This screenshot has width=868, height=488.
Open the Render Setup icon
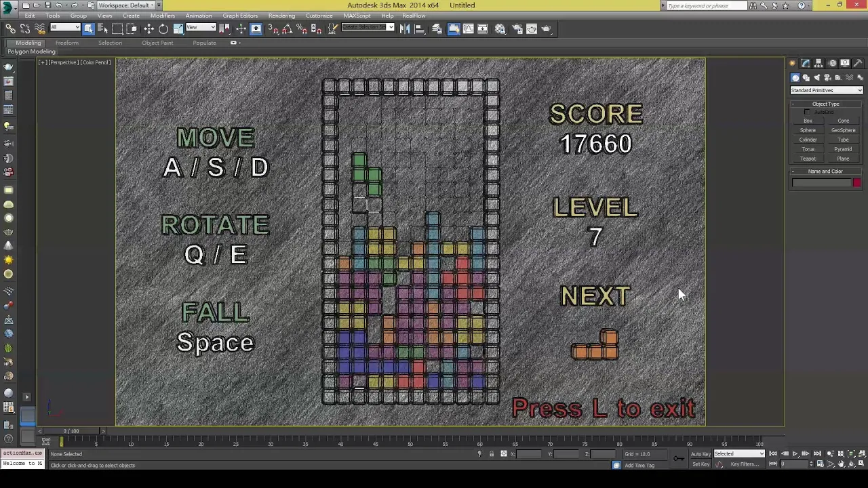pos(517,28)
